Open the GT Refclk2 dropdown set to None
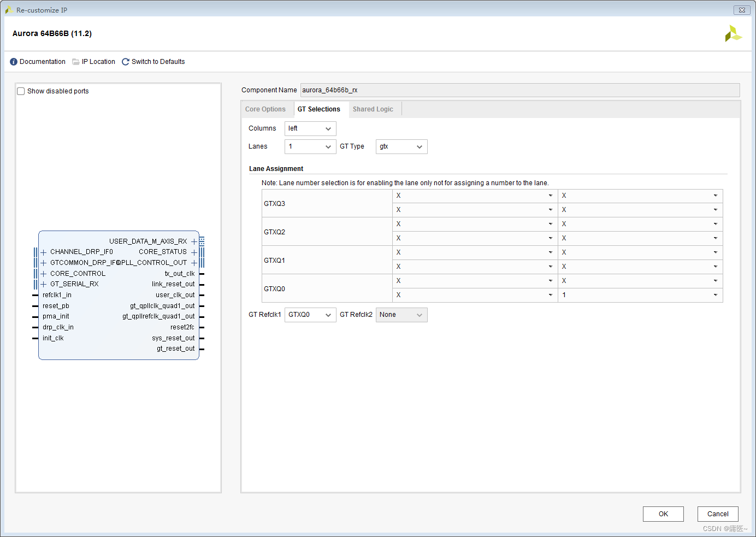The image size is (756, 537). (x=401, y=315)
